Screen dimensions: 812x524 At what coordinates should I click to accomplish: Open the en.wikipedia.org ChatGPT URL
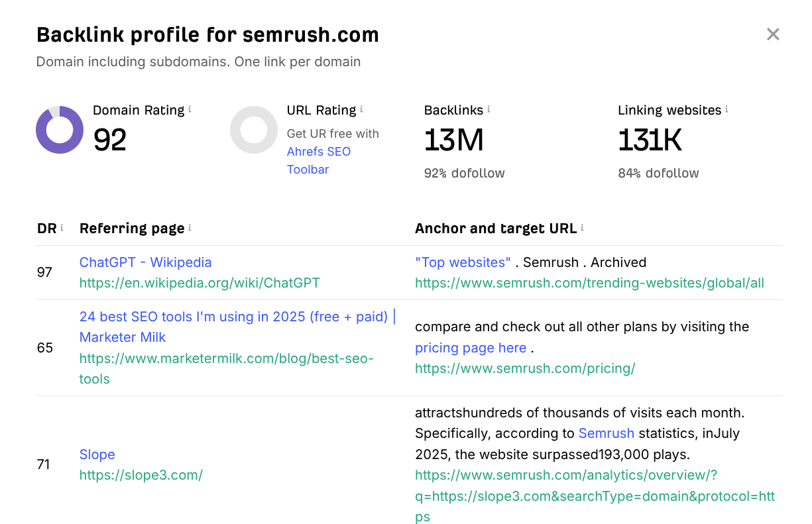(x=200, y=283)
